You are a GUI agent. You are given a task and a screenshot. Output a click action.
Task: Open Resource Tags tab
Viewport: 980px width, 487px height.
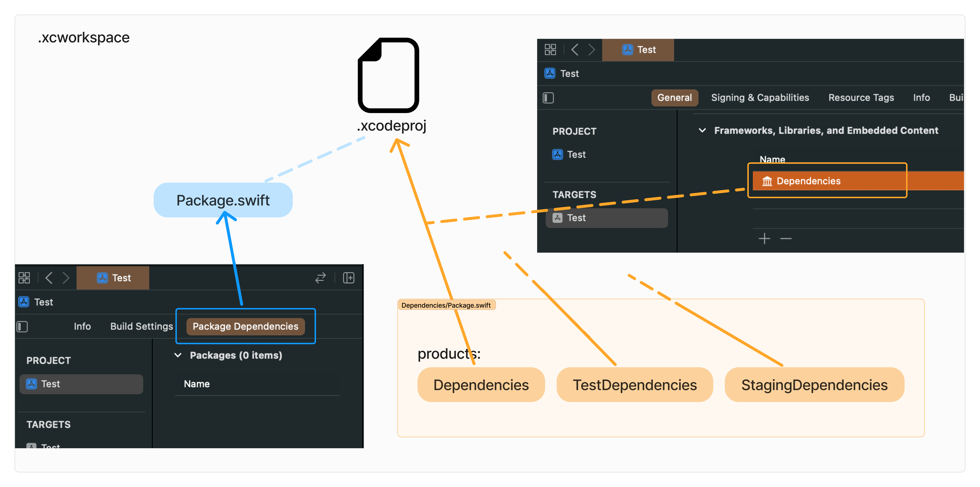861,98
